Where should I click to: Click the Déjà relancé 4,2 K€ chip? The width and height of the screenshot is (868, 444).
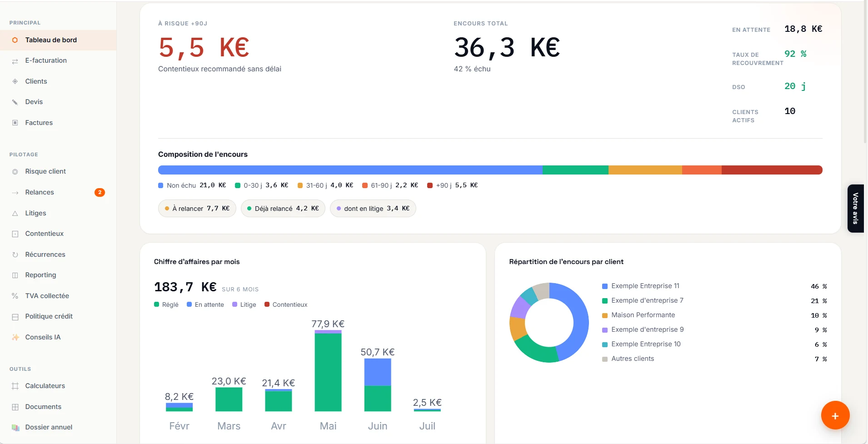point(283,209)
